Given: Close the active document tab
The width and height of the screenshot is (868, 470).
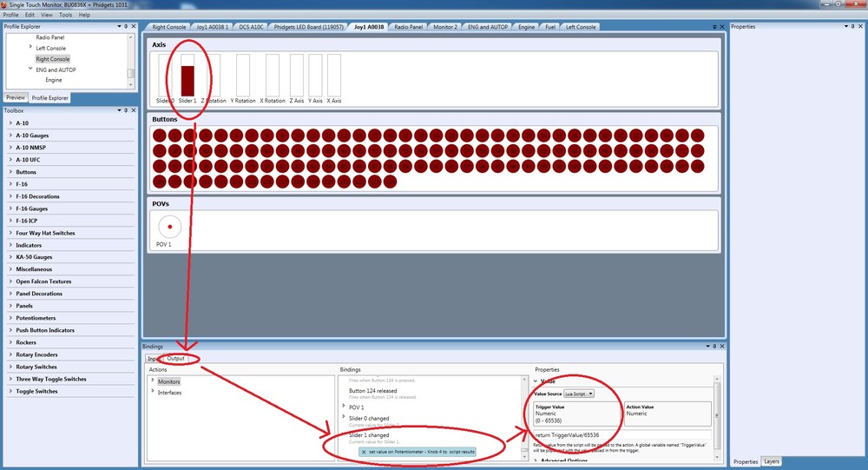Looking at the screenshot, I should coord(722,27).
